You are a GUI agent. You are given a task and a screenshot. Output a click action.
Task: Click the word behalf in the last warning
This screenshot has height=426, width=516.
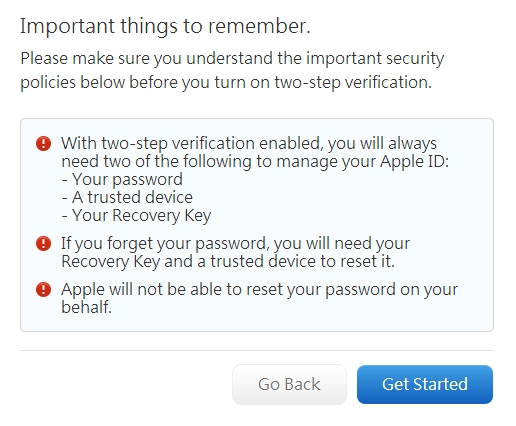(86, 307)
